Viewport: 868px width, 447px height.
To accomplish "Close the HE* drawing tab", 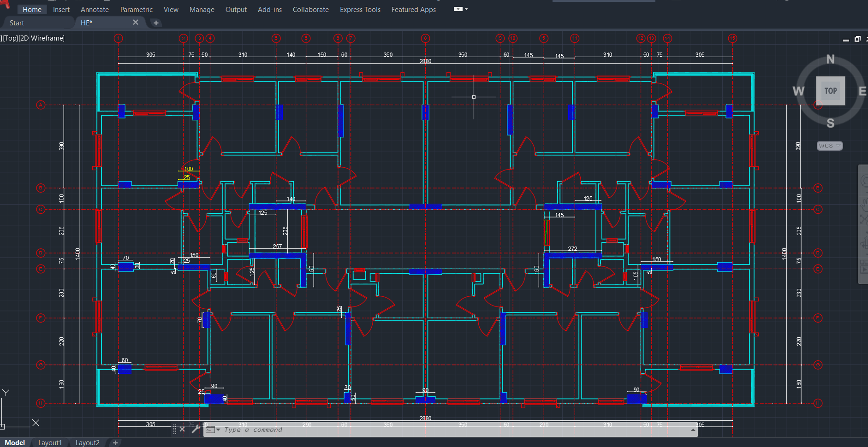I will click(x=136, y=22).
